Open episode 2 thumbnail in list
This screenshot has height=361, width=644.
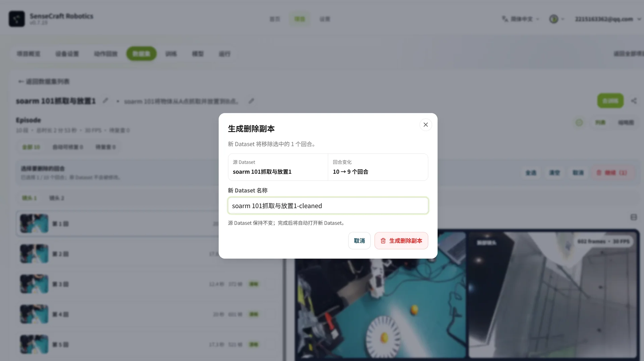click(34, 254)
